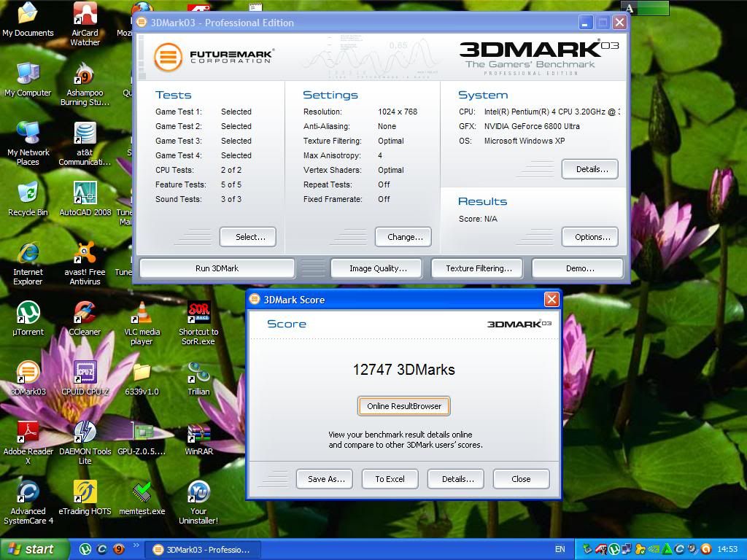Launch µTorrent from the Quick Launch bar
The image size is (747, 560).
(x=85, y=549)
